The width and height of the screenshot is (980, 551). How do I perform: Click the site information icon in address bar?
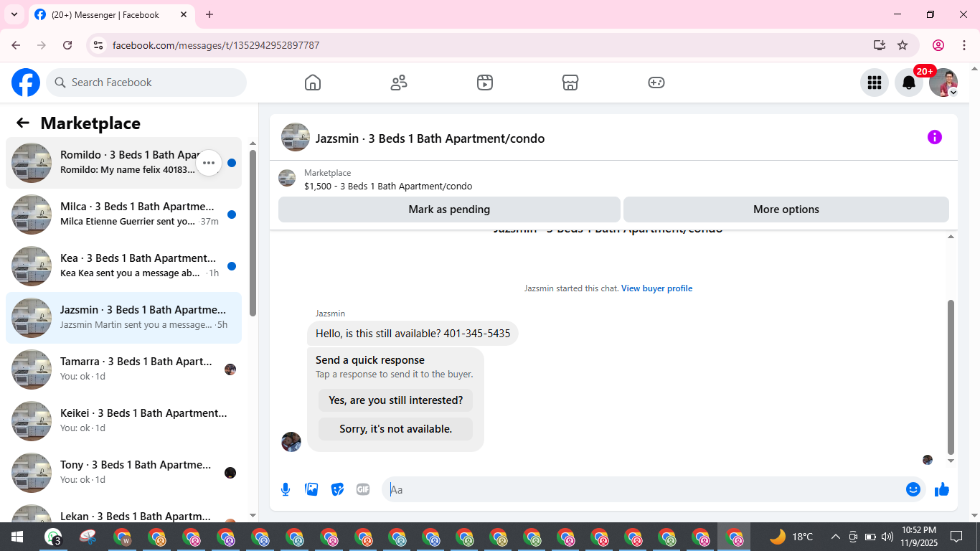(x=99, y=45)
